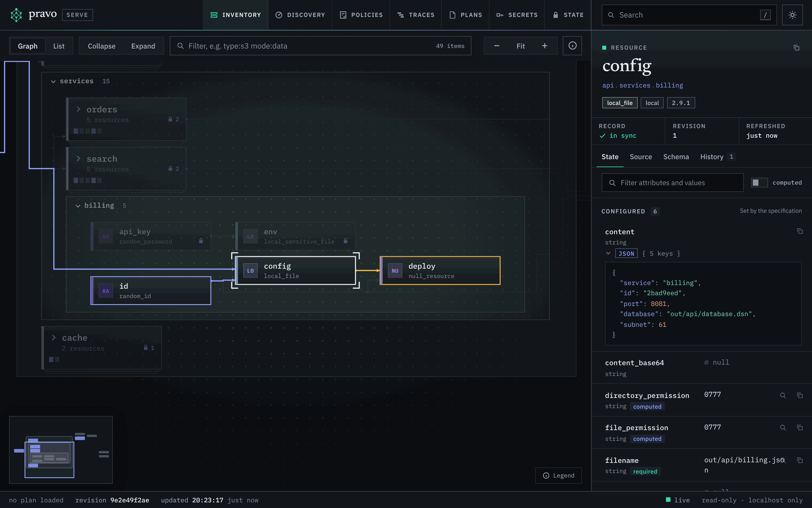812x508 pixels.
Task: Click the RA icon on id node
Action: click(106, 291)
